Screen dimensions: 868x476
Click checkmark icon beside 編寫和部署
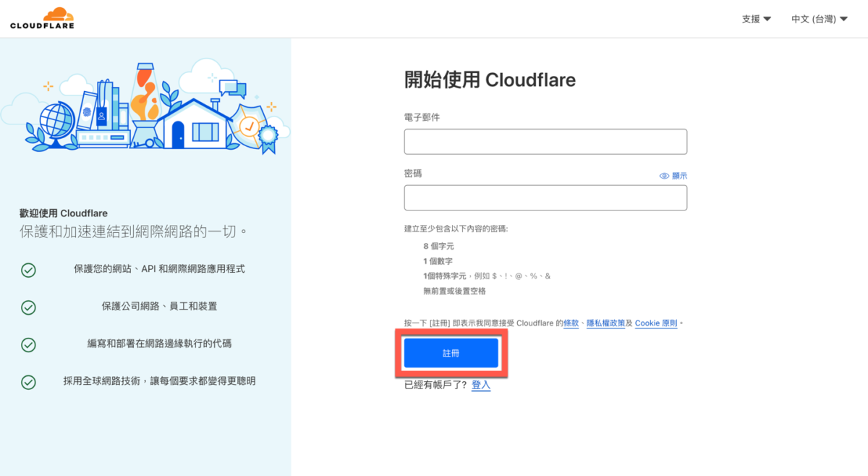click(28, 344)
